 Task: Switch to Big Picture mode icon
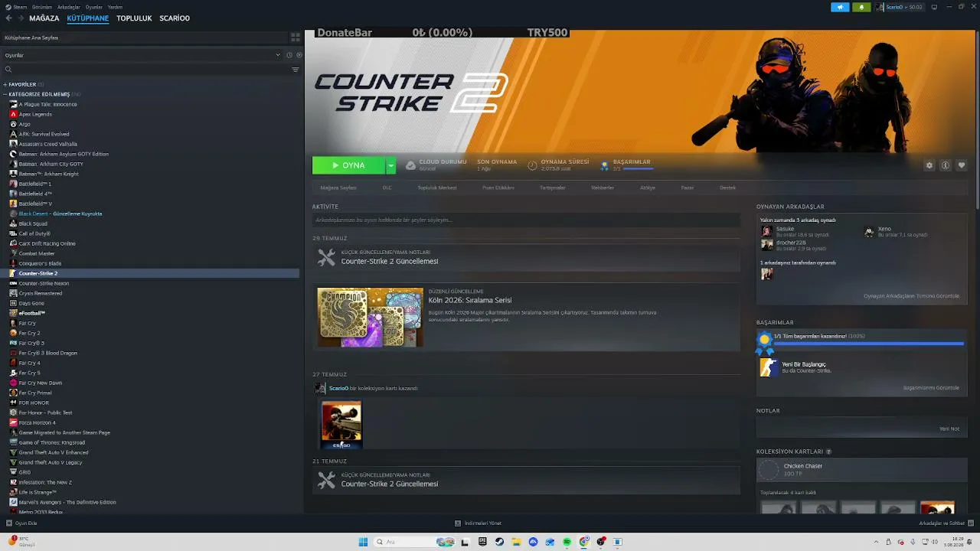click(934, 7)
